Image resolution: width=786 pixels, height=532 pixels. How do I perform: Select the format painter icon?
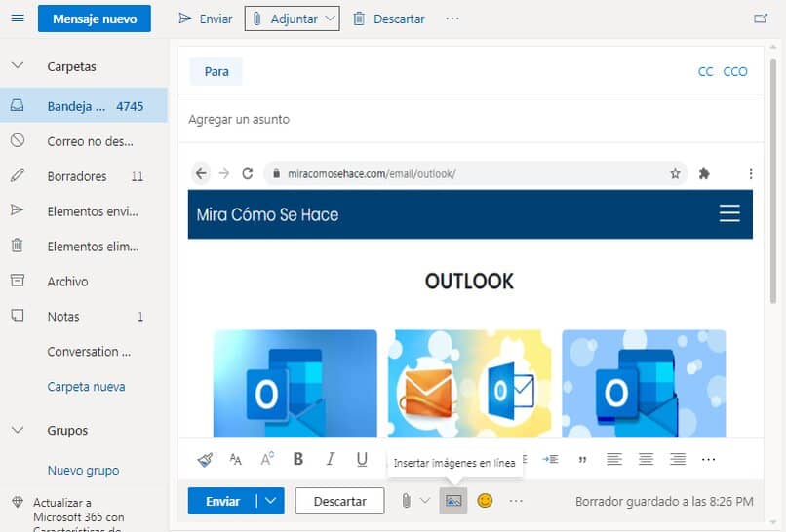click(205, 459)
